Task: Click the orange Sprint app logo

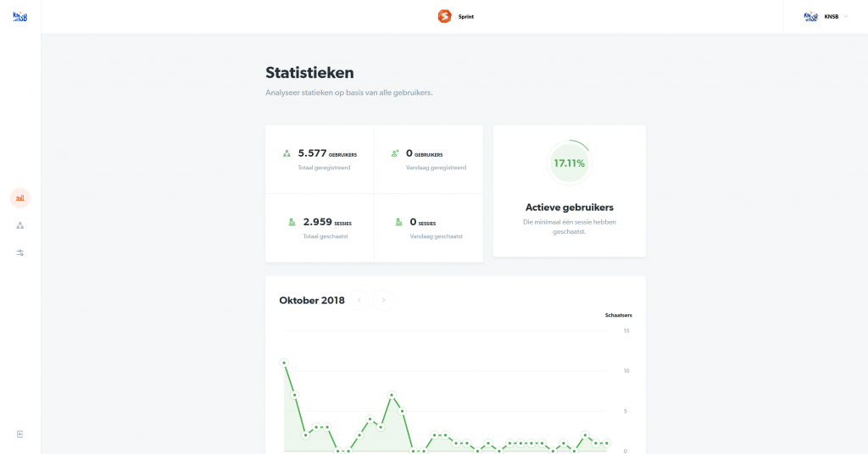Action: [444, 16]
